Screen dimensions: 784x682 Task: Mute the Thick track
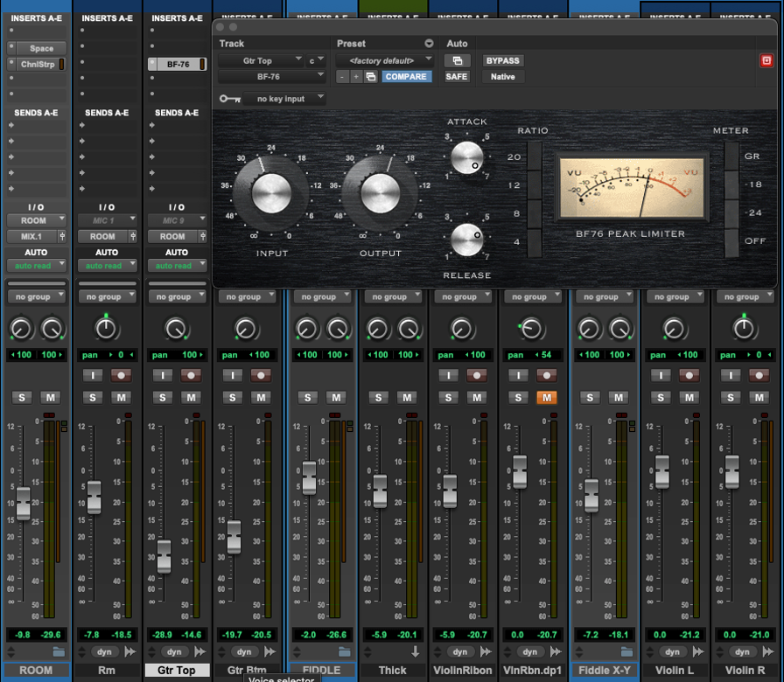[407, 398]
